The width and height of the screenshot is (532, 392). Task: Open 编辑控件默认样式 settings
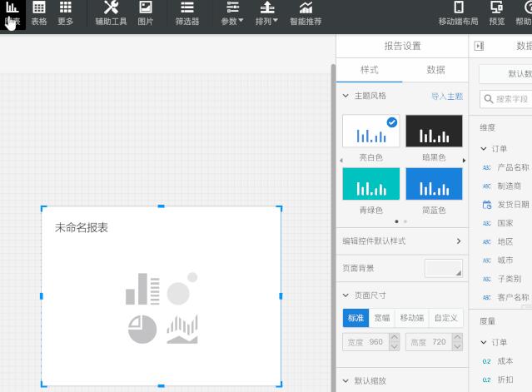[402, 241]
